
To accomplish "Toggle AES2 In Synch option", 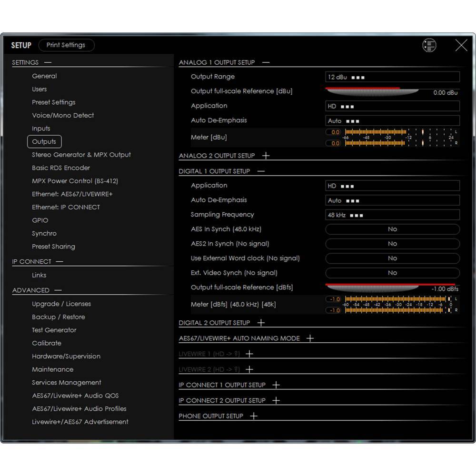I will pyautogui.click(x=392, y=244).
